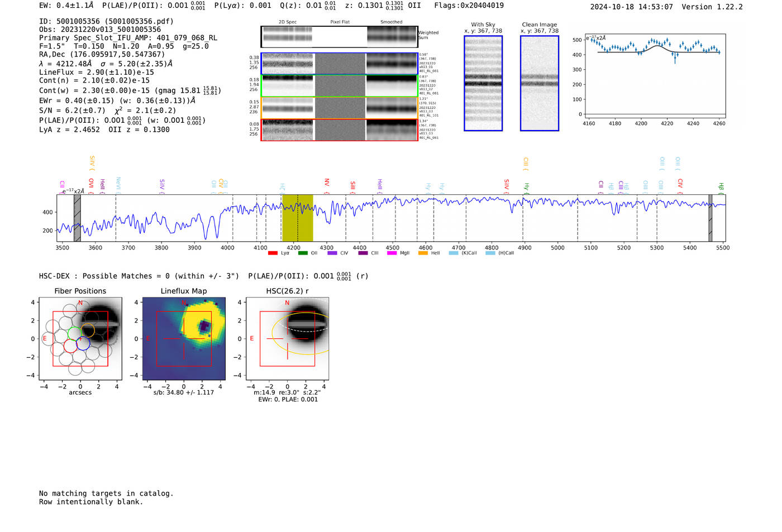
Task: Click the red fiber circle in Fiber Positions
Action: pos(70,346)
